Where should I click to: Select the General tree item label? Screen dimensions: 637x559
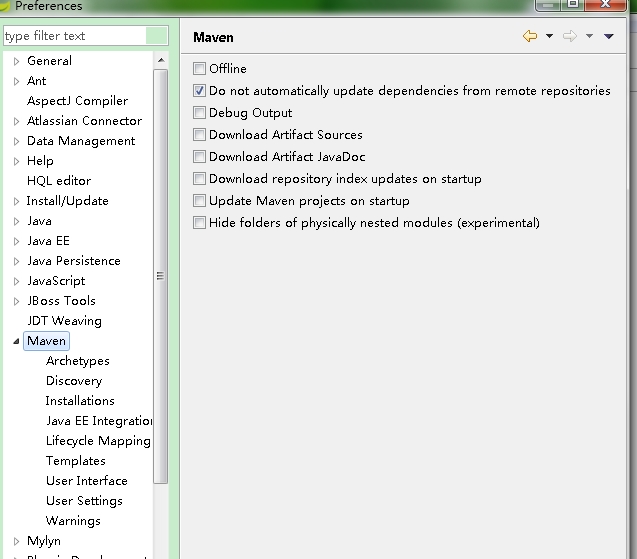tap(49, 61)
